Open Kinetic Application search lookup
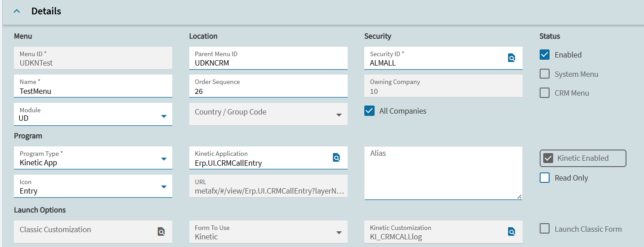The height and width of the screenshot is (247, 644). pyautogui.click(x=336, y=158)
